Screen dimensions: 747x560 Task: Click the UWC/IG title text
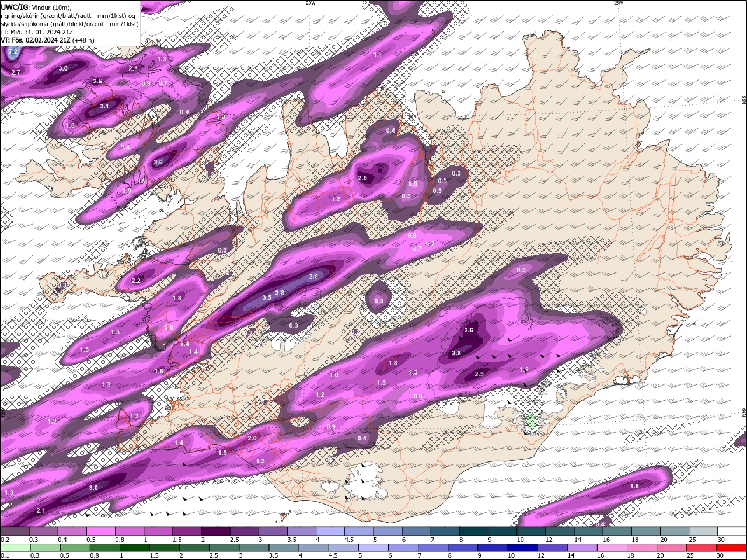[x=15, y=7]
